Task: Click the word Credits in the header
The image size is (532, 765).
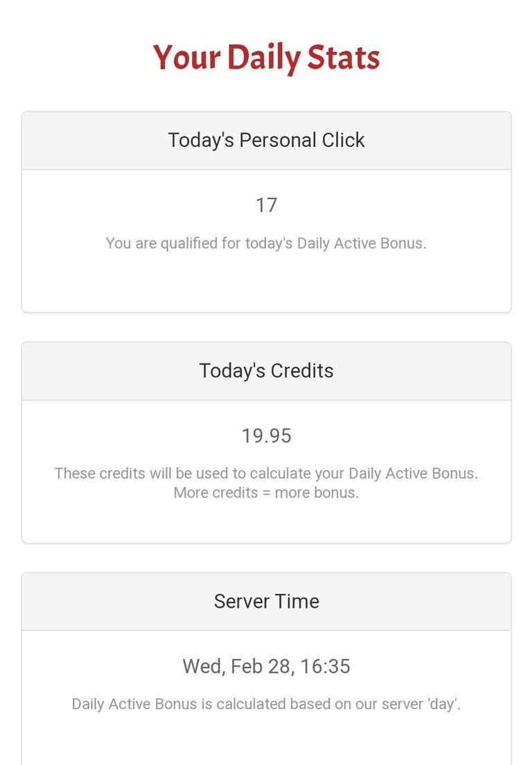Action: pyautogui.click(x=302, y=371)
